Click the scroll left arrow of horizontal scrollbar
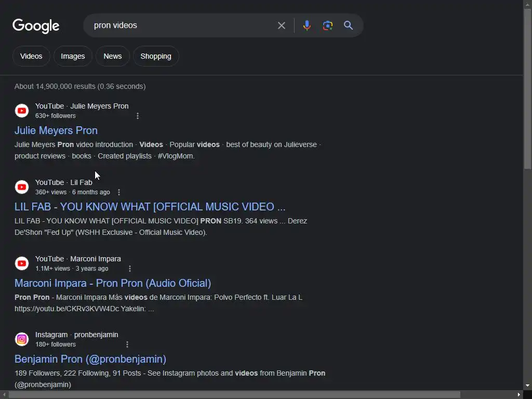The width and height of the screenshot is (532, 399). coord(4,395)
